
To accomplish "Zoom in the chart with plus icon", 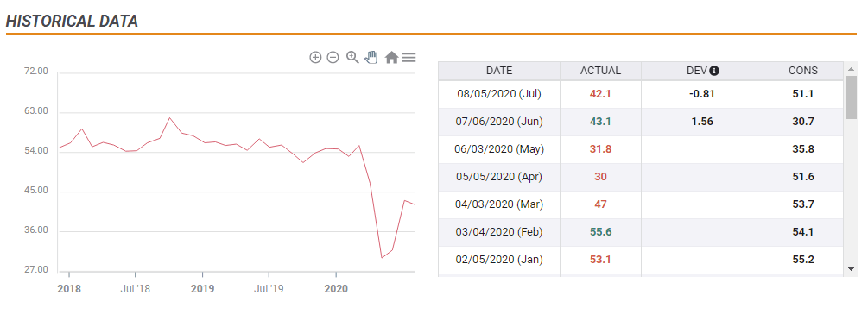I will pos(315,57).
